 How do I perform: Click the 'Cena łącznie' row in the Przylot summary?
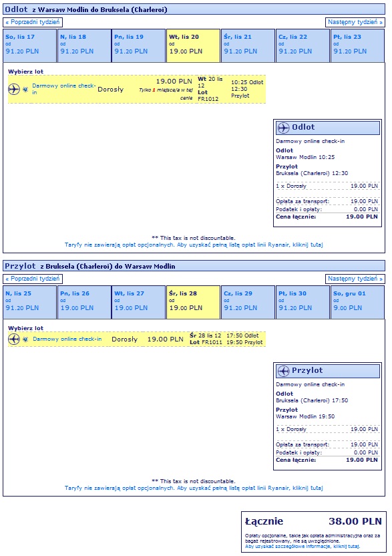(x=327, y=460)
